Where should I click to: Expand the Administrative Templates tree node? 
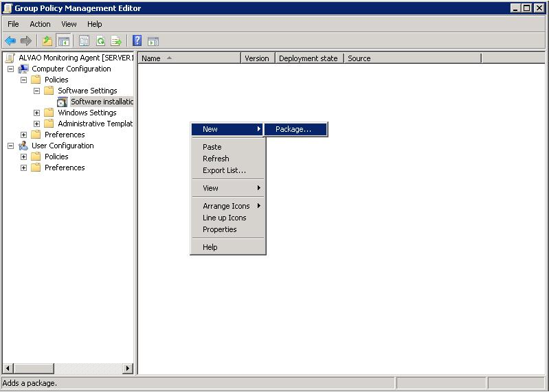click(37, 124)
